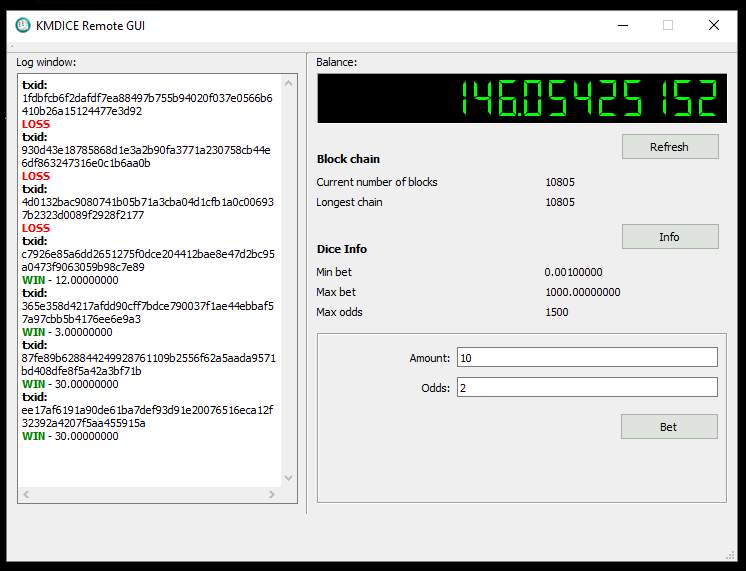The image size is (746, 571).
Task: Select txid starting with 87fe89b628844249
Action: [148, 364]
